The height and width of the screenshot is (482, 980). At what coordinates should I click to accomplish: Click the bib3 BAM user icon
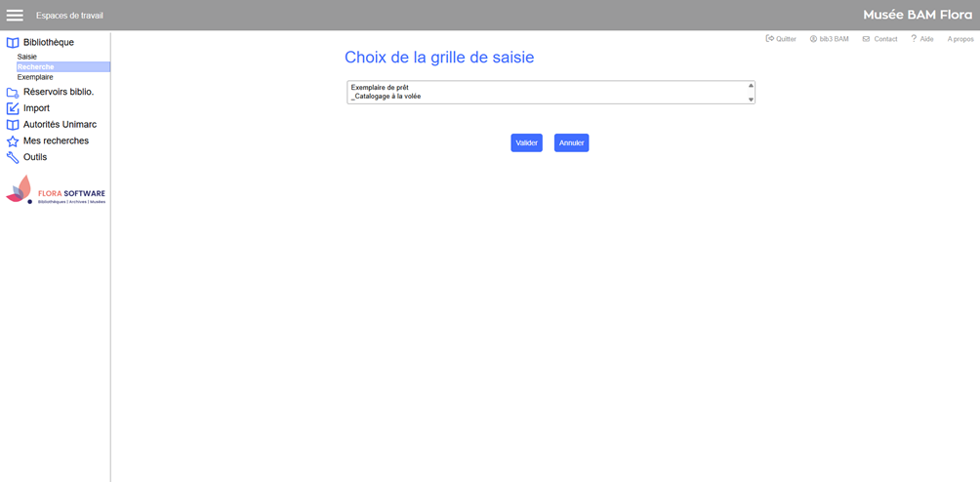coord(814,39)
